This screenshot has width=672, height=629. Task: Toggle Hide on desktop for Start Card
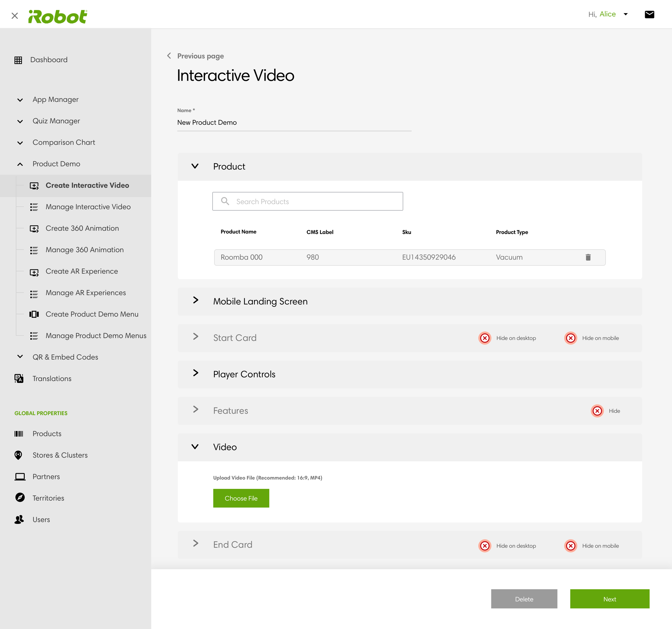[485, 338]
